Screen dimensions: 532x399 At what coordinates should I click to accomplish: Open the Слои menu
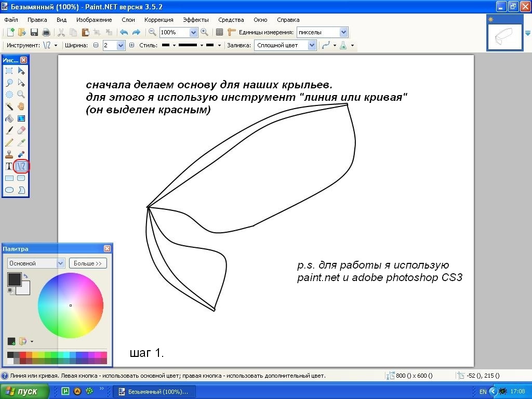pyautogui.click(x=128, y=20)
